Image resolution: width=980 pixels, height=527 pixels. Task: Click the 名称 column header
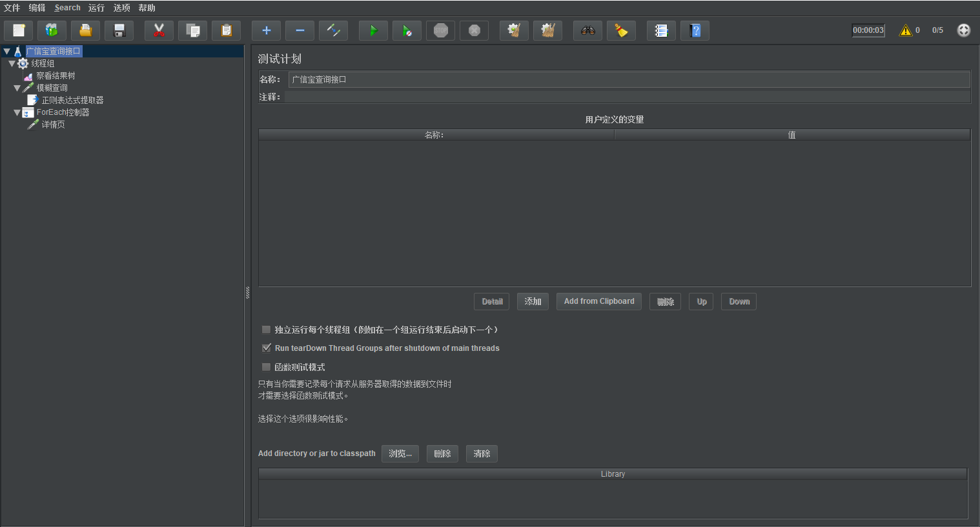pos(436,135)
